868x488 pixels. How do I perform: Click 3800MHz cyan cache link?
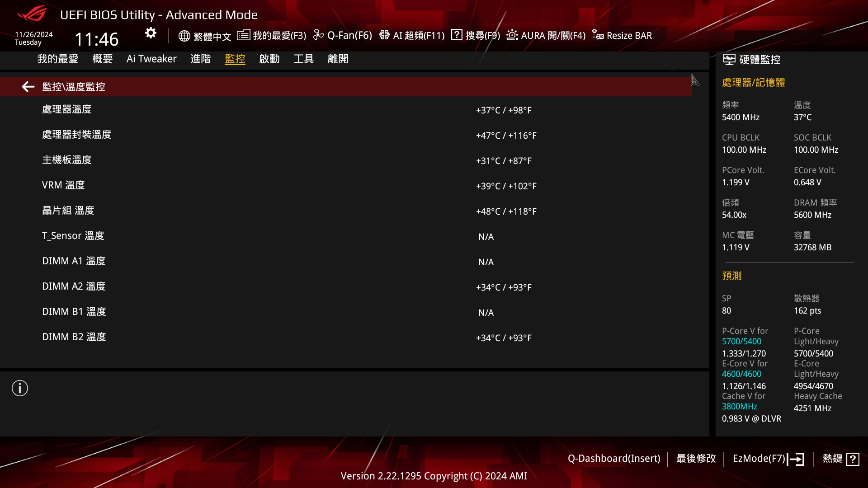740,407
